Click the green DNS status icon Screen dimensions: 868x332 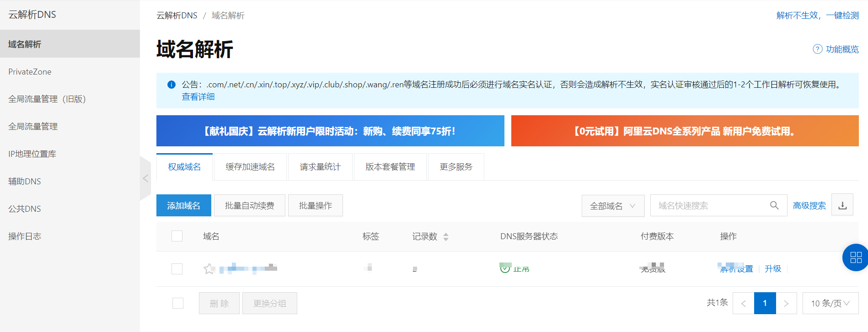pyautogui.click(x=505, y=268)
